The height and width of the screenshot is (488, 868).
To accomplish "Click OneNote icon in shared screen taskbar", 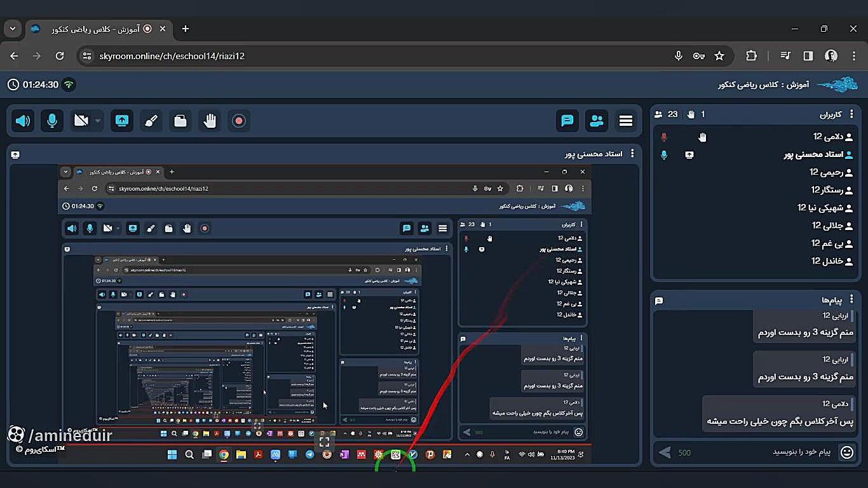I will click(344, 454).
